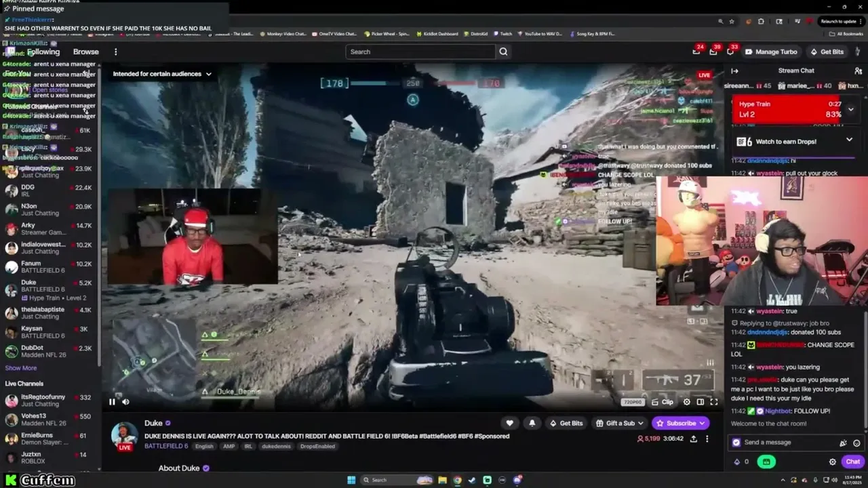This screenshot has width=868, height=488.
Task: Open whispers icon with 33 badge
Action: pyautogui.click(x=730, y=52)
